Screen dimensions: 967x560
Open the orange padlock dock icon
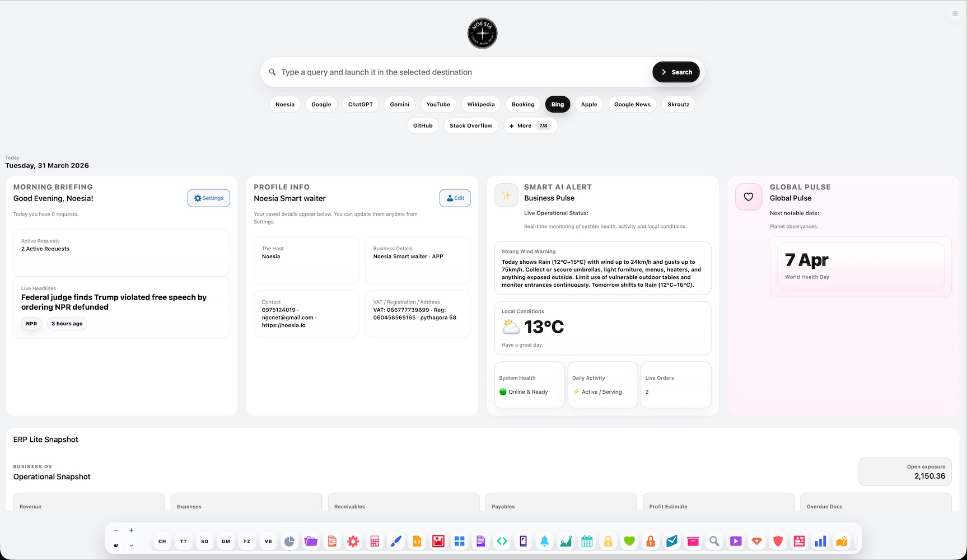[x=651, y=542]
